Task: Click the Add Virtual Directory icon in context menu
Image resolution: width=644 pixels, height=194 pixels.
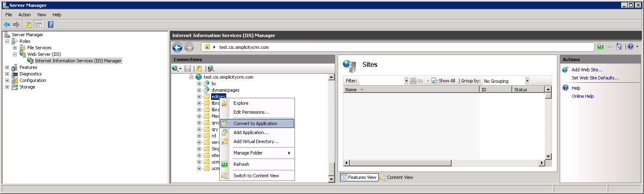Action: [x=225, y=141]
